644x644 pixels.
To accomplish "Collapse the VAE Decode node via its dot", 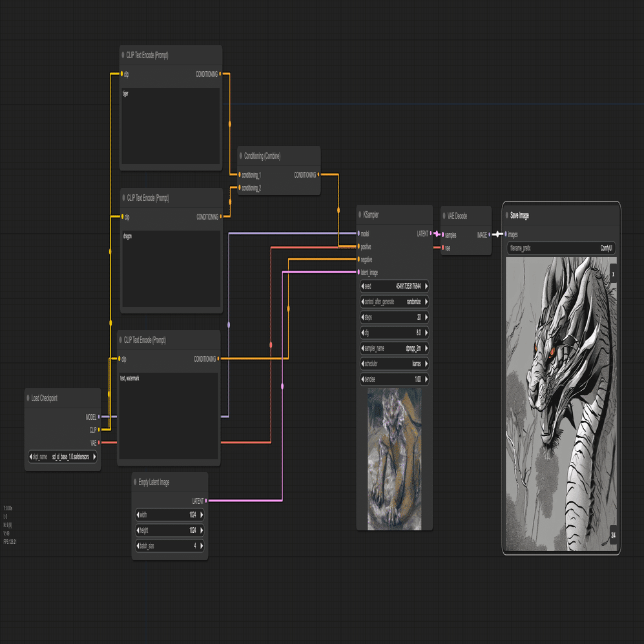I will tap(444, 216).
